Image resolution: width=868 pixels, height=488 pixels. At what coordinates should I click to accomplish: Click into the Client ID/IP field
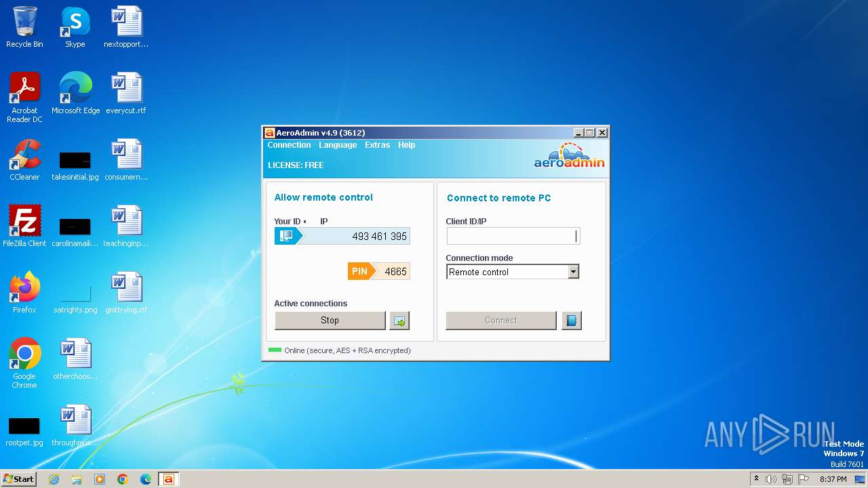(x=513, y=236)
